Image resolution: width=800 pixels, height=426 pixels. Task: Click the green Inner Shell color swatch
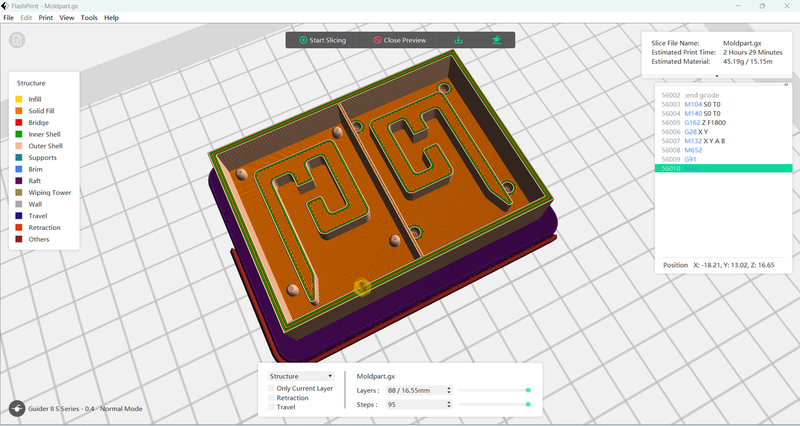coord(19,134)
